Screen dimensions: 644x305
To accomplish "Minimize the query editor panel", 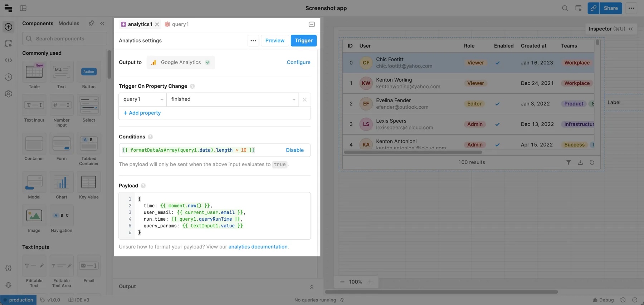I will (x=312, y=24).
